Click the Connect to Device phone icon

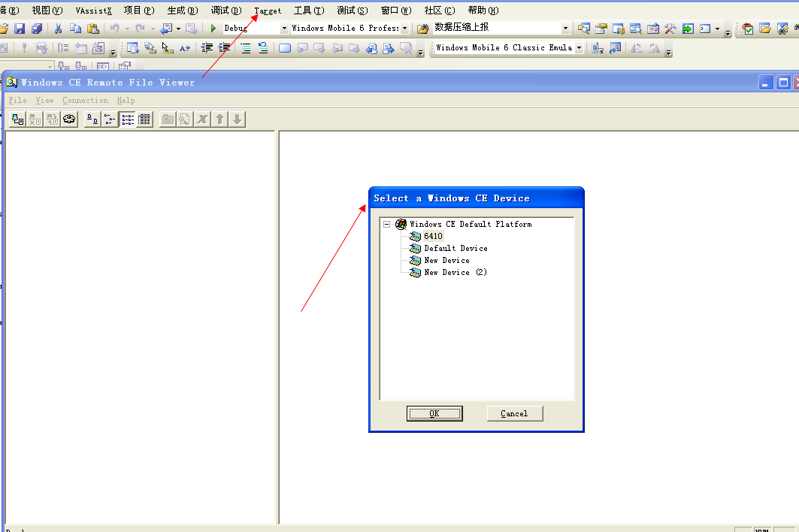click(x=598, y=48)
